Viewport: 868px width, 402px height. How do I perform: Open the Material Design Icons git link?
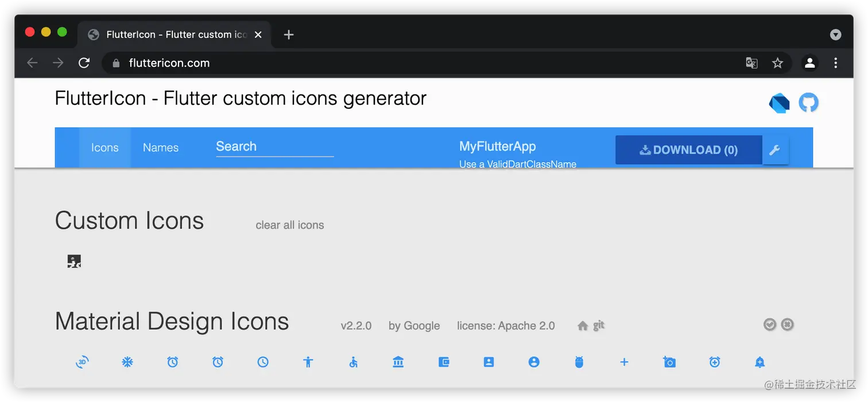599,325
